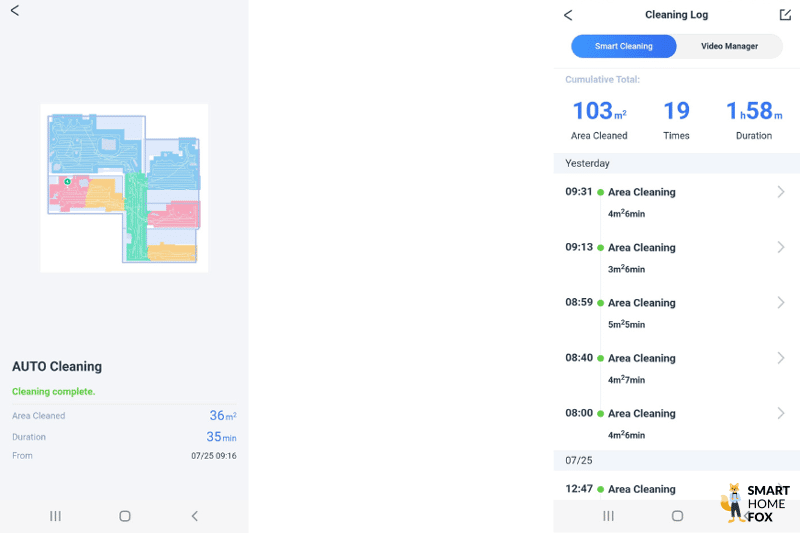
Task: Tap the edit icon in Cleaning Log header
Action: pyautogui.click(x=785, y=15)
